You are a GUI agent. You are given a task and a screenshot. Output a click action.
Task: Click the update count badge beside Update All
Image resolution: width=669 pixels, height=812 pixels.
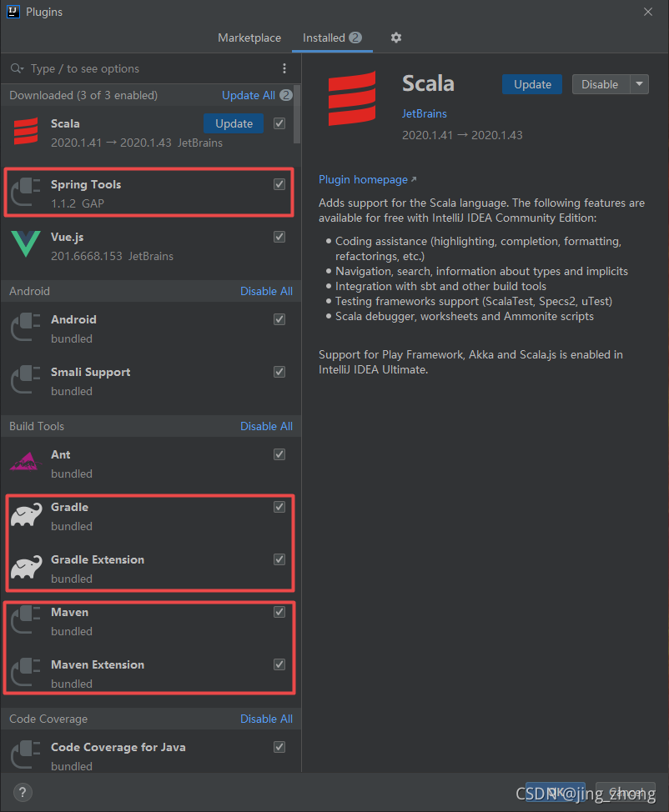tap(285, 95)
